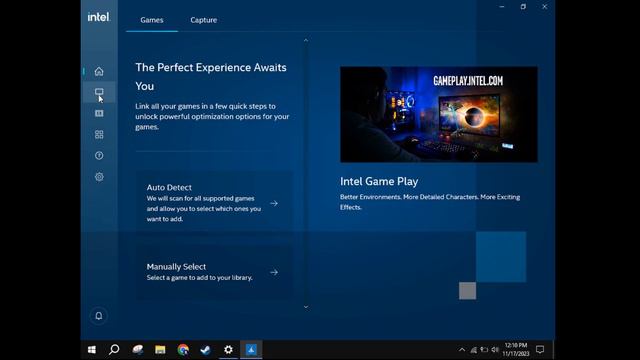Screen dimensions: 640x360
Task: Launch Google Chrome from taskbar
Action: [x=183, y=350]
